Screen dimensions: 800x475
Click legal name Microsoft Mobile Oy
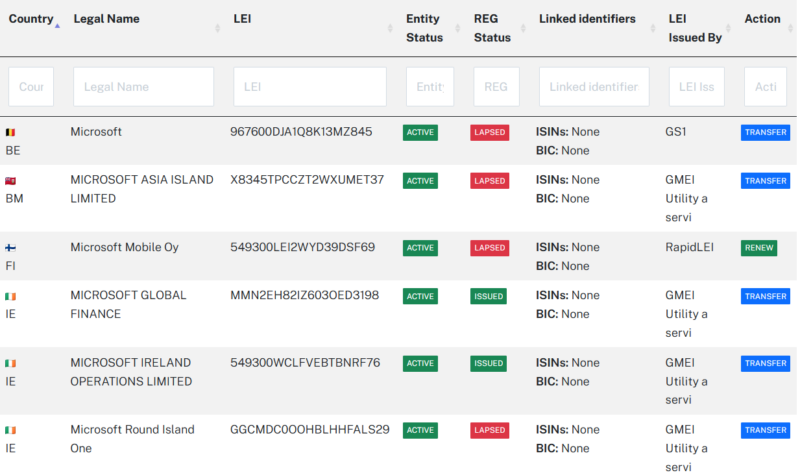[124, 247]
